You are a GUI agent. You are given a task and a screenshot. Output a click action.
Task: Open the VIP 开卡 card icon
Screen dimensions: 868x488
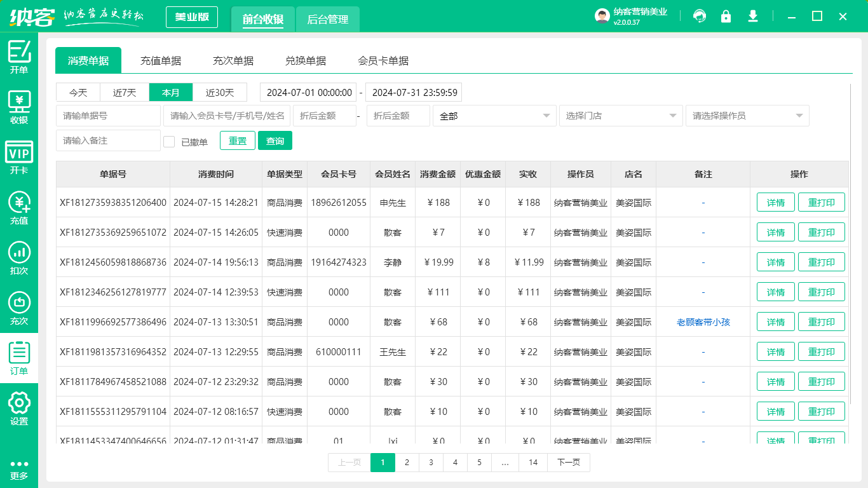(x=19, y=158)
